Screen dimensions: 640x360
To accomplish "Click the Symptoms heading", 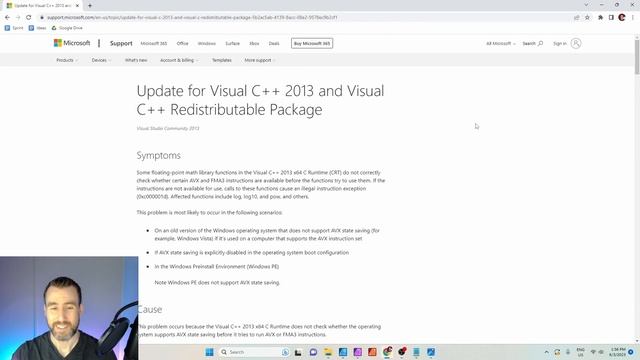I will click(x=158, y=155).
